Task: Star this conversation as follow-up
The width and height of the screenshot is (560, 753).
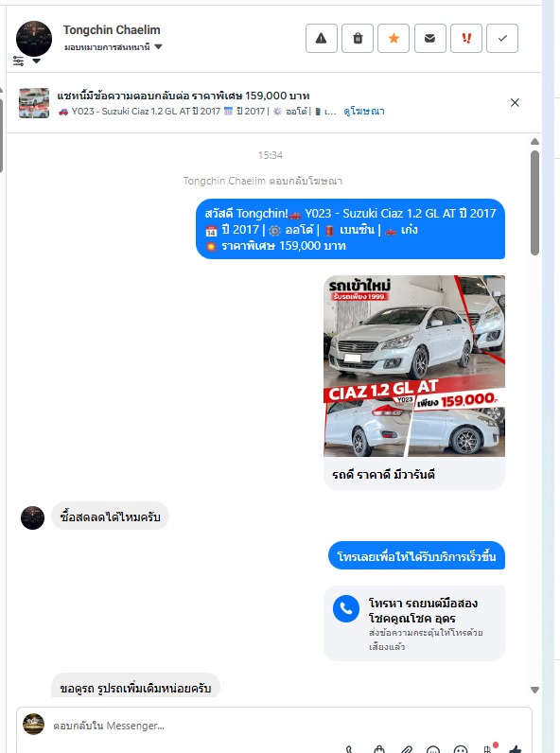Action: point(394,38)
